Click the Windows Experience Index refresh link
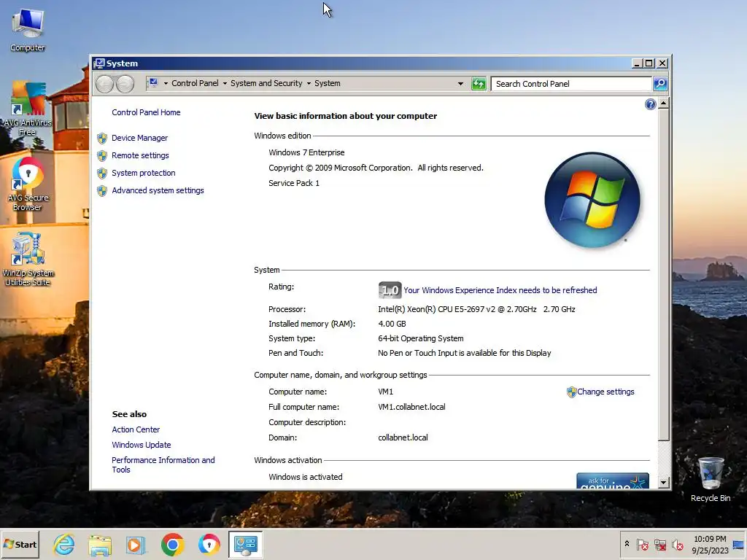Image resolution: width=747 pixels, height=560 pixels. [x=500, y=290]
